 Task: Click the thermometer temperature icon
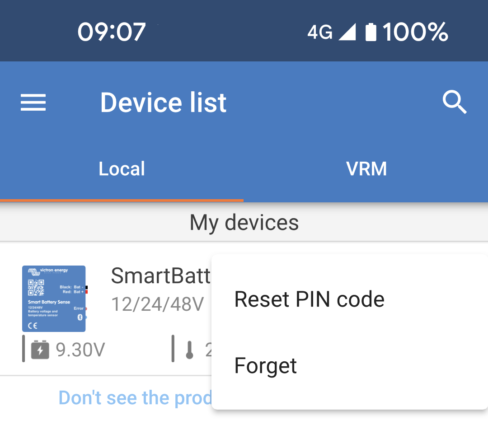pyautogui.click(x=190, y=349)
